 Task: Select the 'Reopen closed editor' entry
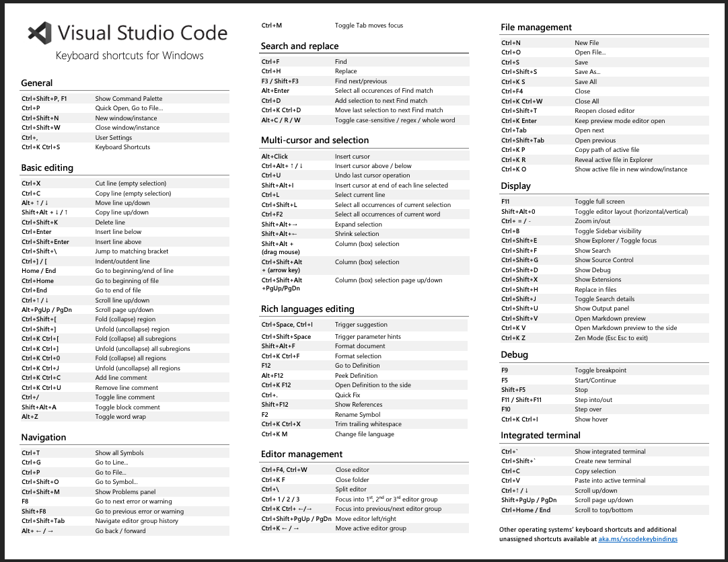coord(604,111)
